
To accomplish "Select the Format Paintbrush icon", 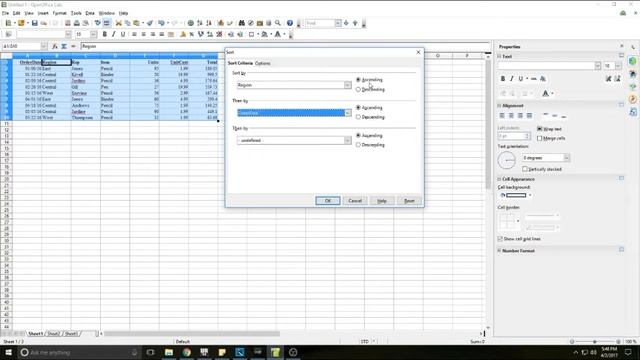I will (x=150, y=23).
